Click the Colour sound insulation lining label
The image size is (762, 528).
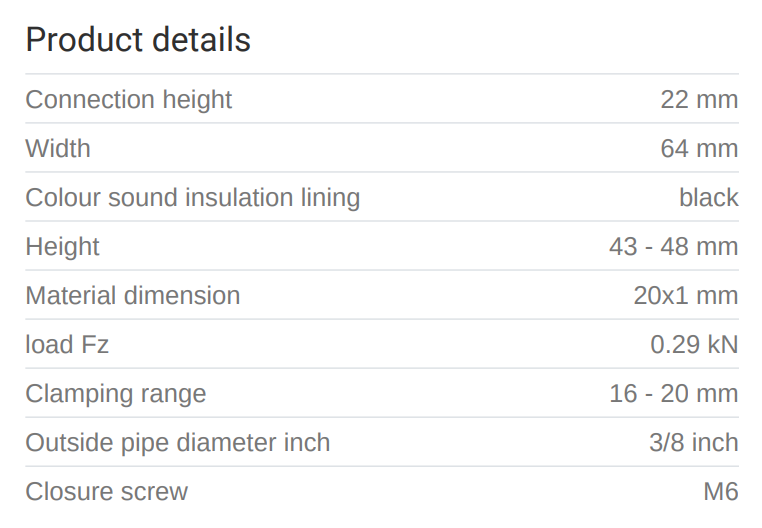[x=192, y=198]
